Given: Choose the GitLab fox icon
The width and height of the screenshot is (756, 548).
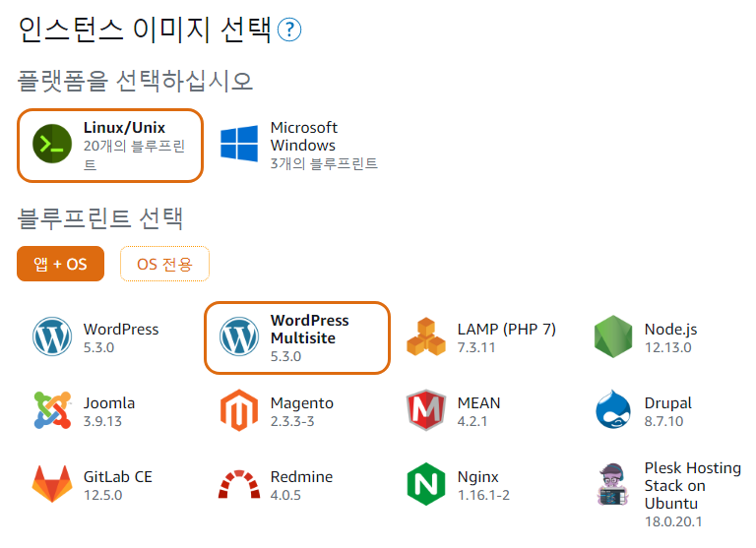Looking at the screenshot, I should coord(52,484).
